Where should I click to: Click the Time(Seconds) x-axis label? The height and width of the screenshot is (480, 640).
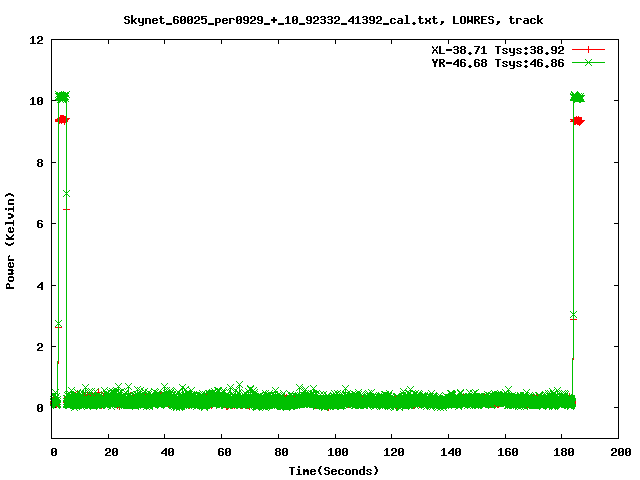point(333,471)
